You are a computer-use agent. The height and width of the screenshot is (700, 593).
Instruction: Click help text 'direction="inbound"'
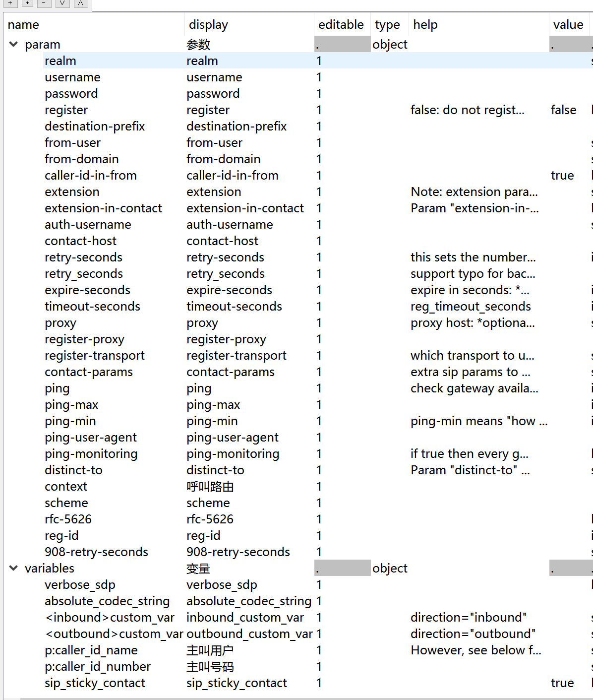coord(469,618)
